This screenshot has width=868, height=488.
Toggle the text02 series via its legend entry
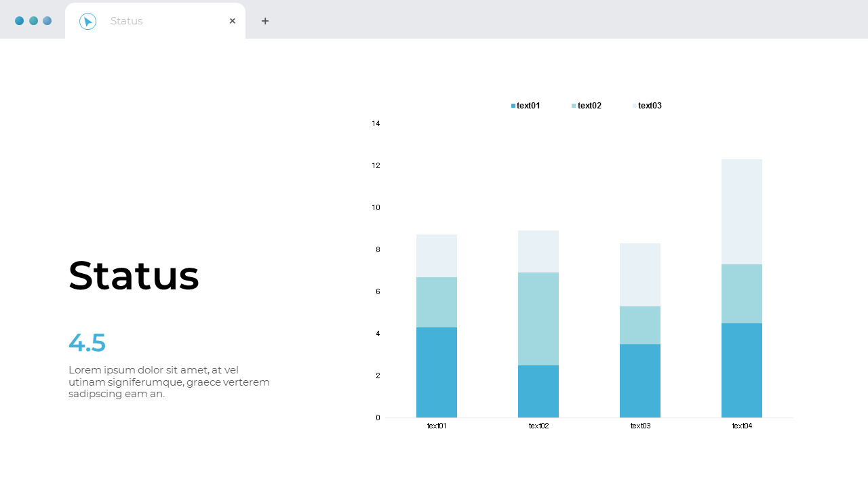coord(589,106)
